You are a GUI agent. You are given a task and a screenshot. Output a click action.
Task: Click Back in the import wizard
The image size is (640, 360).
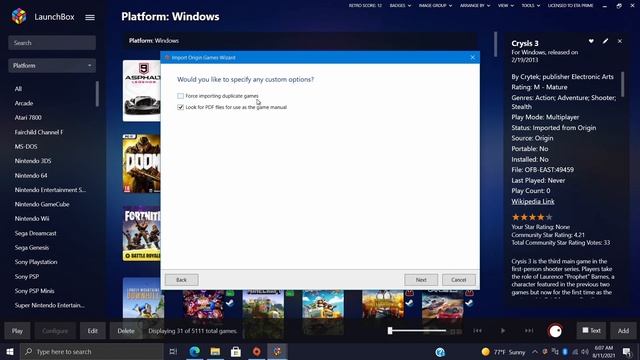click(181, 280)
